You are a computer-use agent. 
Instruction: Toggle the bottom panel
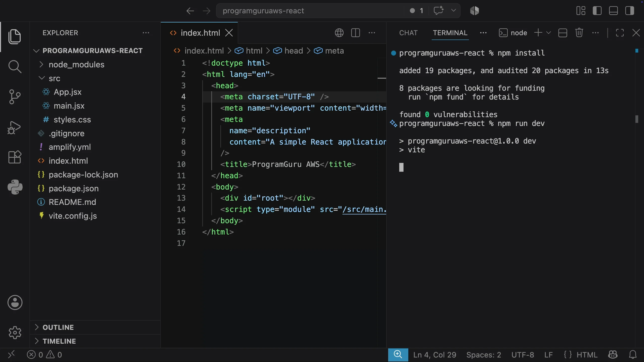point(613,11)
